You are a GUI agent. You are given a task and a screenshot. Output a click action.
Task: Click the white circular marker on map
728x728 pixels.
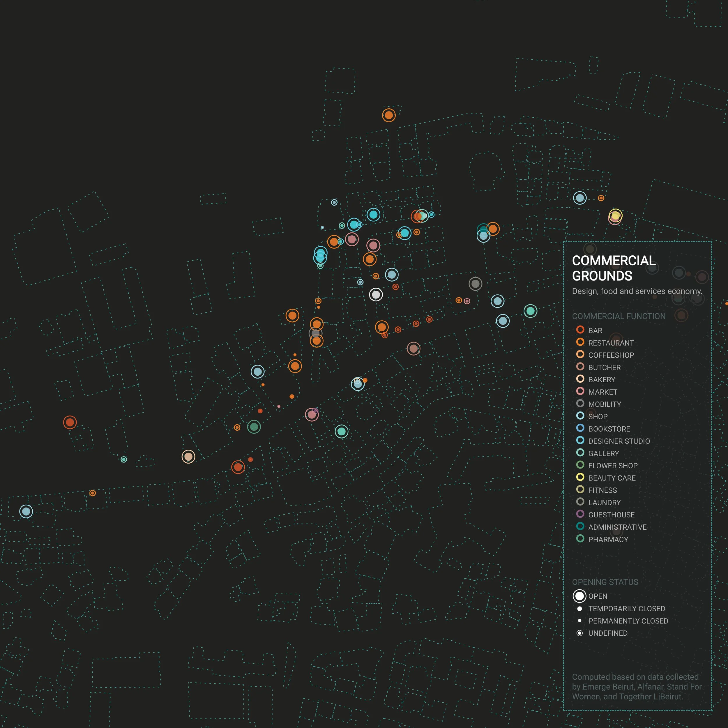tap(376, 295)
